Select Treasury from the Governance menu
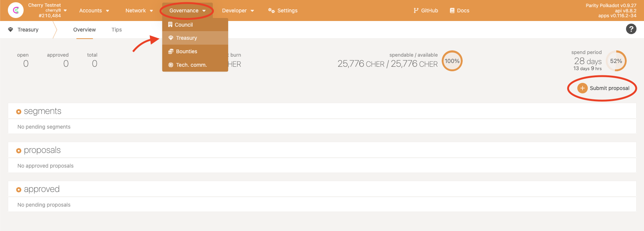Viewport: 644px width, 231px height. [x=187, y=38]
